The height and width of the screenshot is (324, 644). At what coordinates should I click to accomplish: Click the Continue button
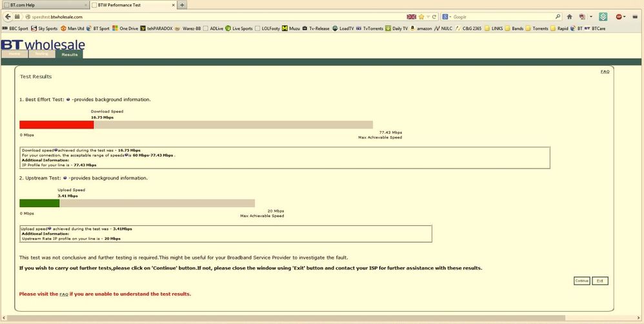[581, 281]
